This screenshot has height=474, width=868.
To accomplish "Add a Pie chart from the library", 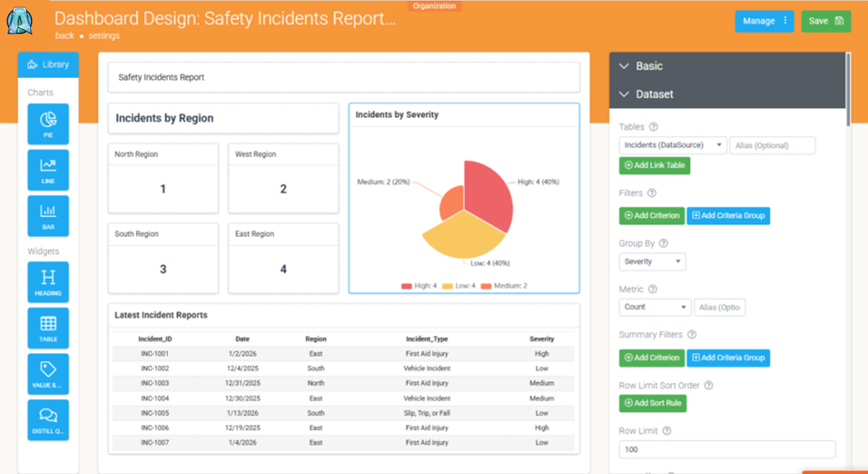I will click(48, 124).
